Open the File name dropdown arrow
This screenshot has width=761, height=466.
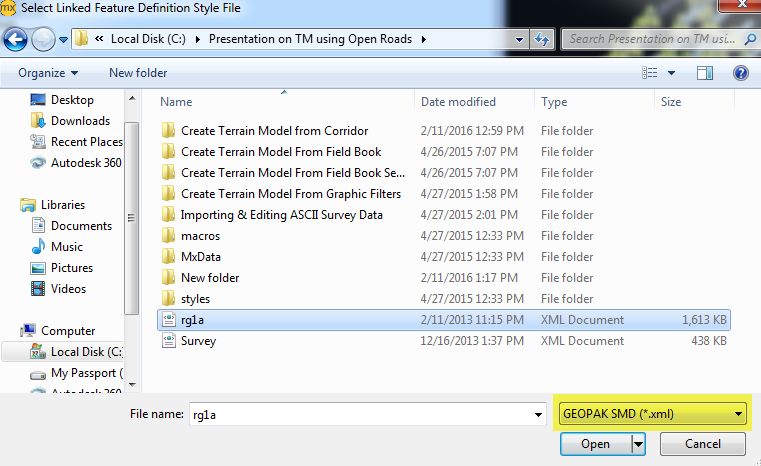538,415
